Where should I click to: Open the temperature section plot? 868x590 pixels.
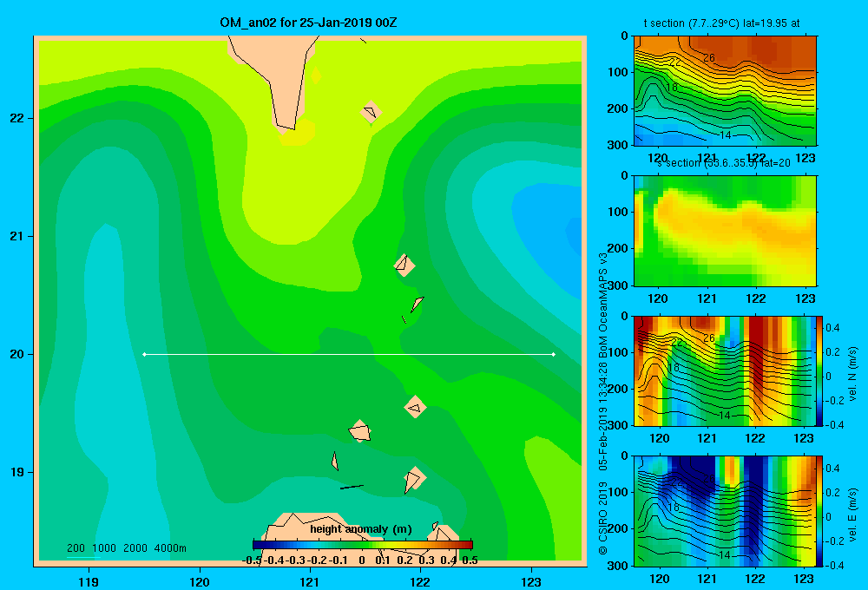click(725, 91)
